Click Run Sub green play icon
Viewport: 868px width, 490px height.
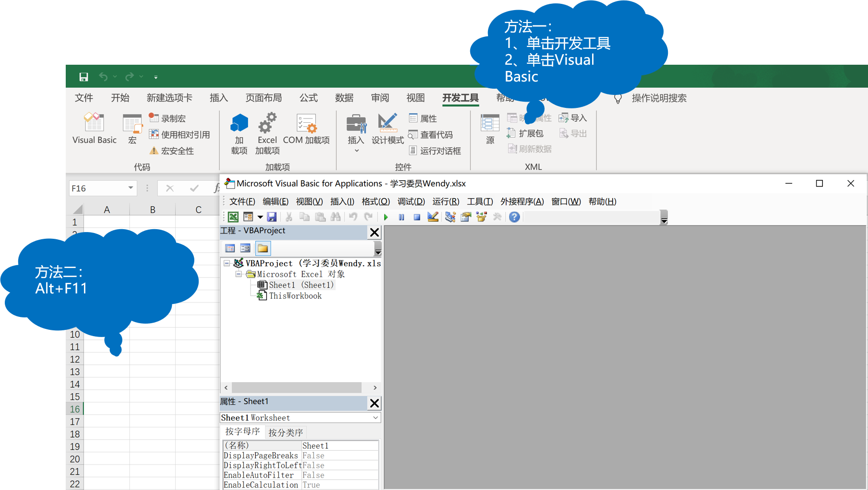[x=386, y=217]
